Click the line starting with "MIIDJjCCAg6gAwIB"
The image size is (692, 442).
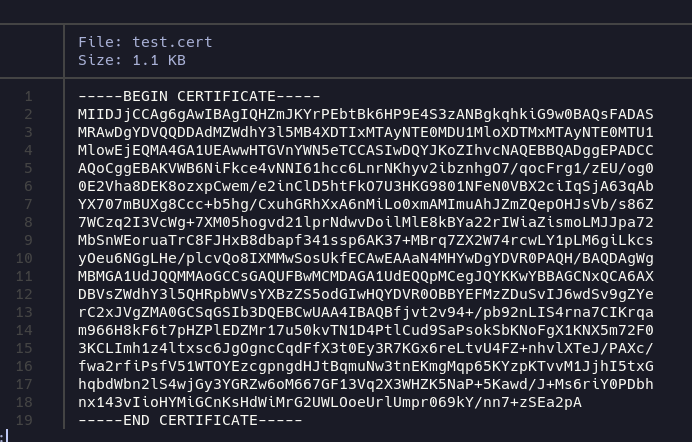[x=365, y=114]
